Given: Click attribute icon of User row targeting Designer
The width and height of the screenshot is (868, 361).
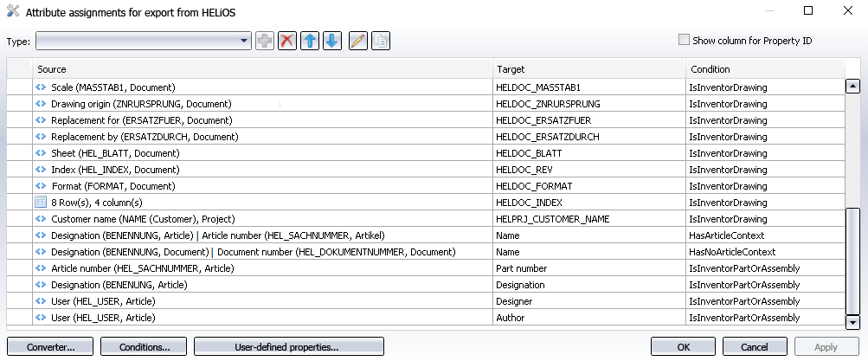Looking at the screenshot, I should [x=41, y=301].
